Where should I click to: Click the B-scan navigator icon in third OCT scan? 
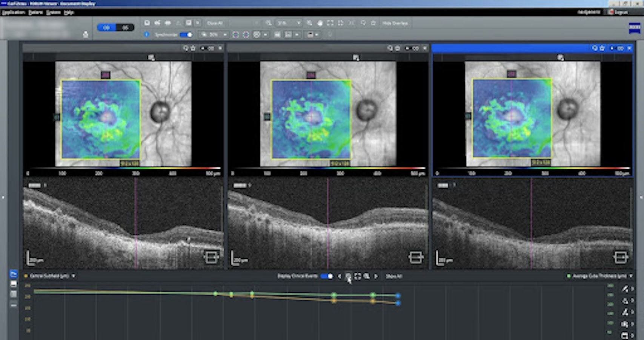point(621,258)
